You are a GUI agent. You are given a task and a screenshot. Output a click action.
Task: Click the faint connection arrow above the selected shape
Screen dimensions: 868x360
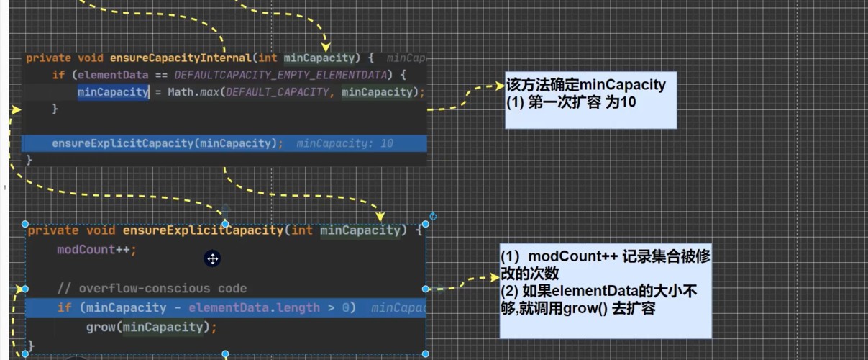[225, 210]
